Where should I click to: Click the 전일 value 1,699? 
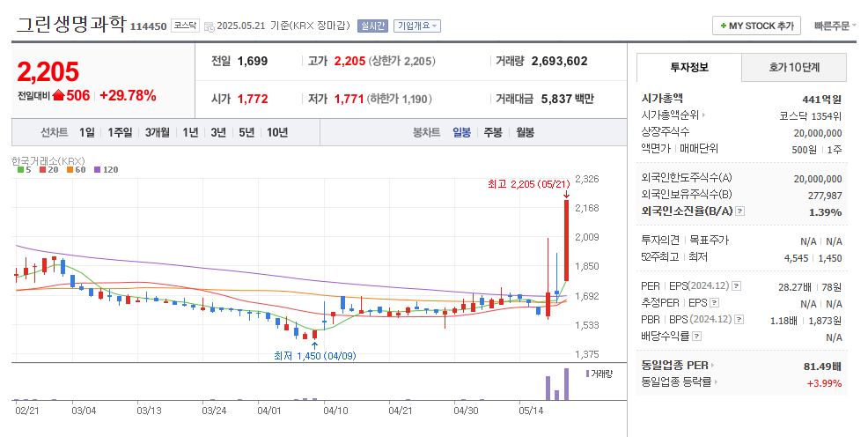[x=253, y=62]
